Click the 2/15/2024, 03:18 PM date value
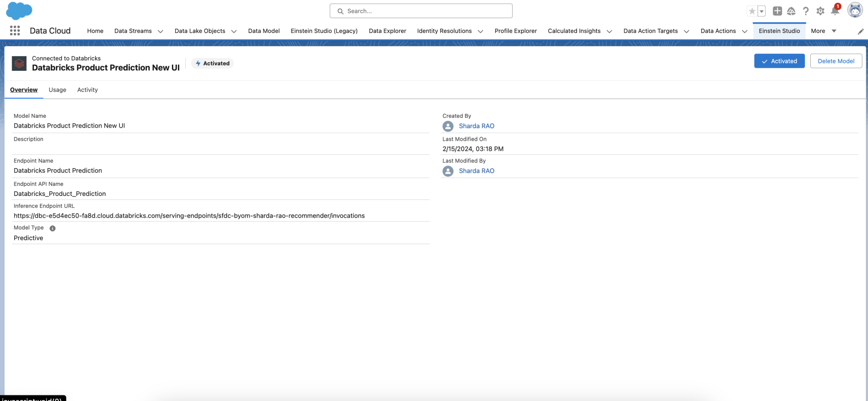 click(473, 149)
